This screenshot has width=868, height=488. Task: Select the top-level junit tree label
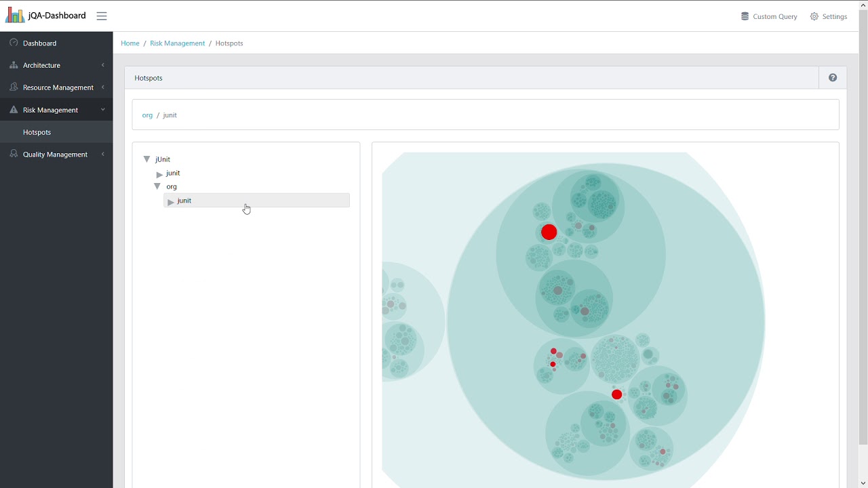pyautogui.click(x=173, y=173)
